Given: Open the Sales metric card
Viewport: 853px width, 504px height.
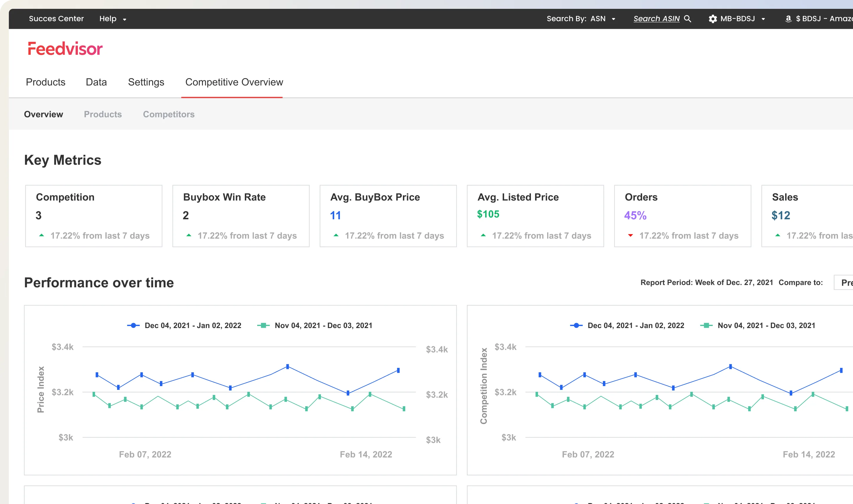Looking at the screenshot, I should click(x=807, y=216).
